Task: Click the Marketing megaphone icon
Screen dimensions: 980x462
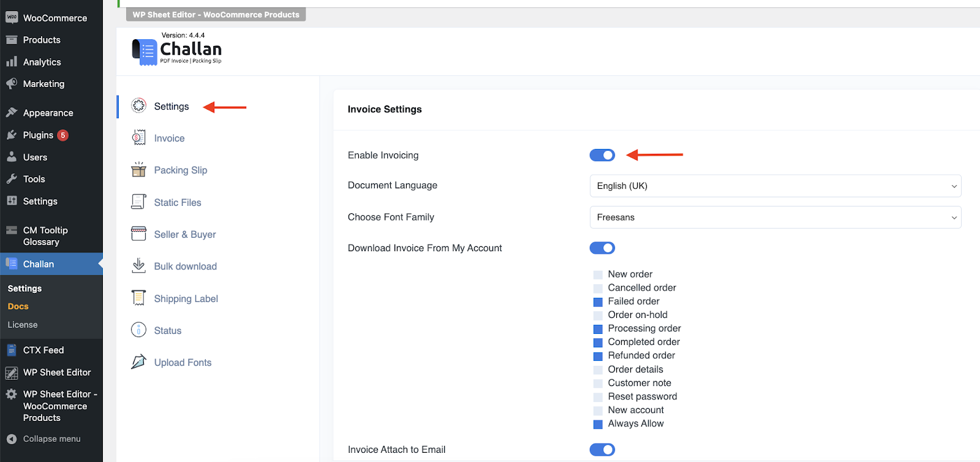Action: [x=12, y=83]
